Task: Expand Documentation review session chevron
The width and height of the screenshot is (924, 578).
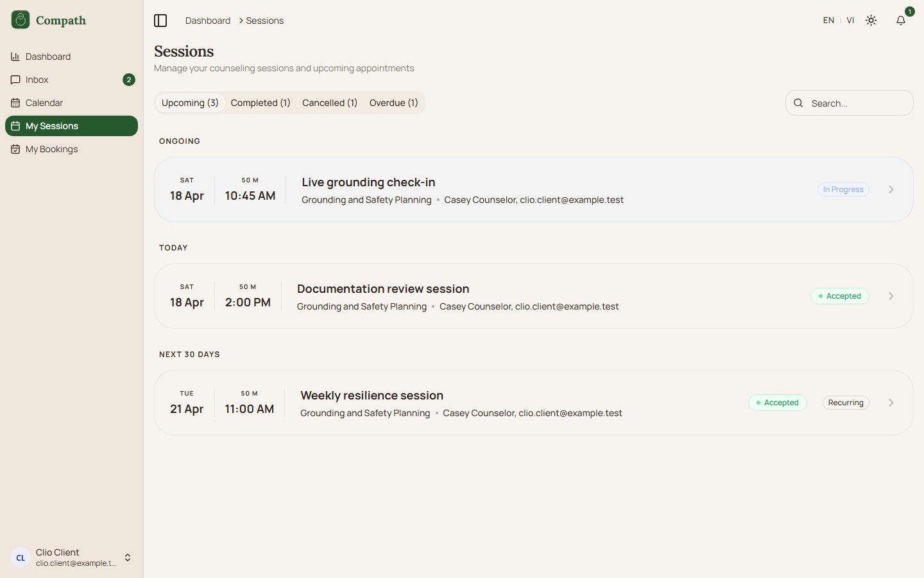Action: (x=891, y=296)
